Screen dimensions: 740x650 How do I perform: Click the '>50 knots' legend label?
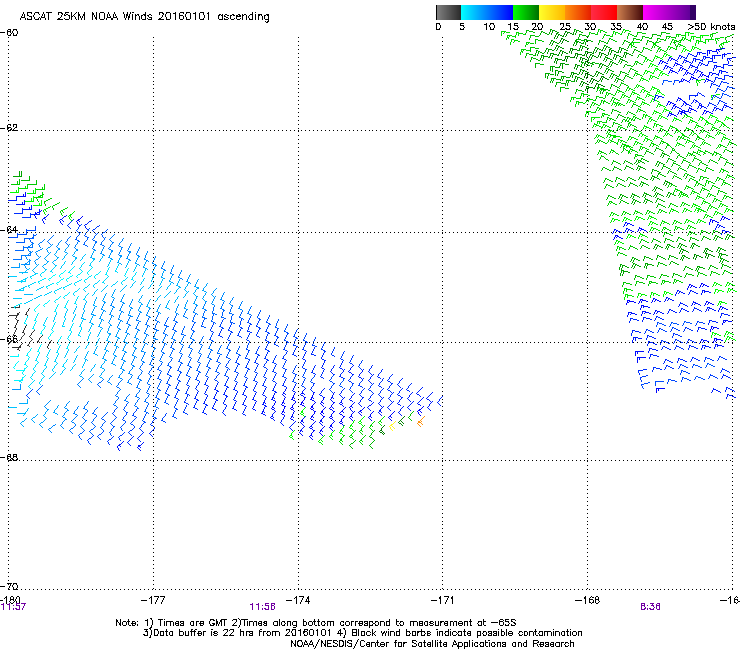point(711,27)
